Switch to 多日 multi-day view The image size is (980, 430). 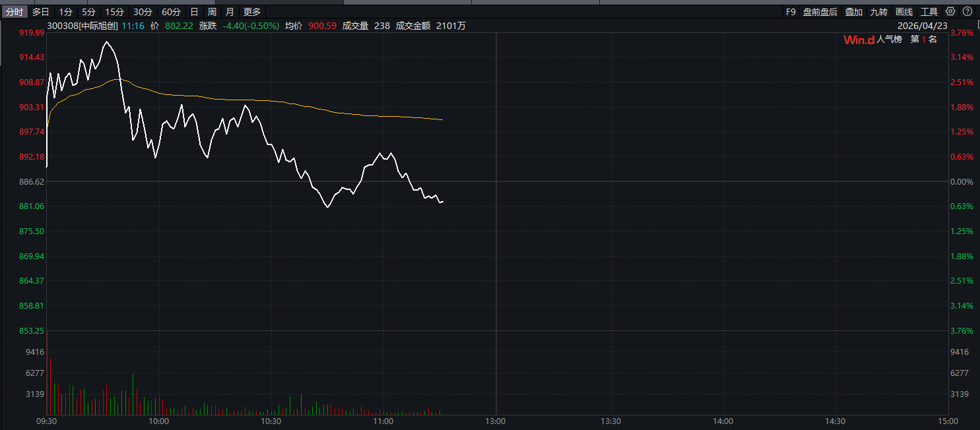[x=41, y=12]
